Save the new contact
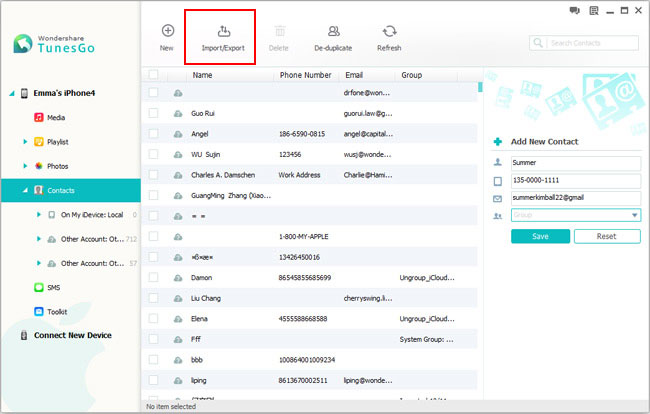Viewport: 650px width, 414px height. 540,236
